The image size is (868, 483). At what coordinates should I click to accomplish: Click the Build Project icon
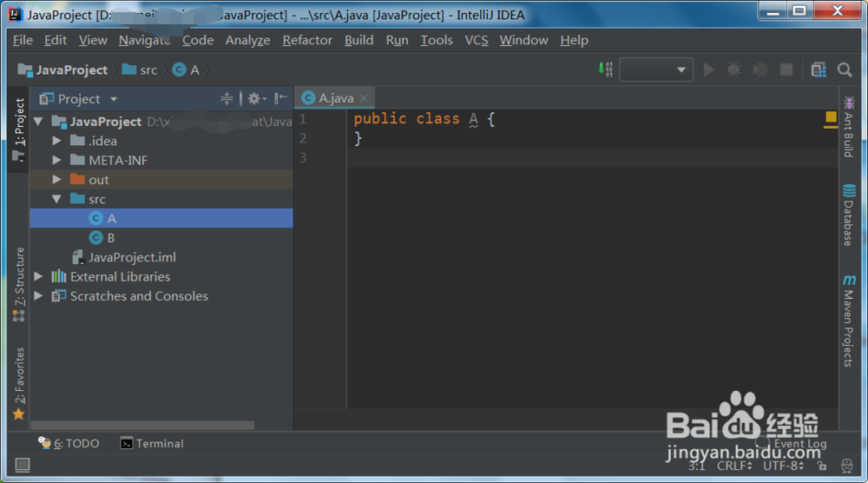(605, 69)
